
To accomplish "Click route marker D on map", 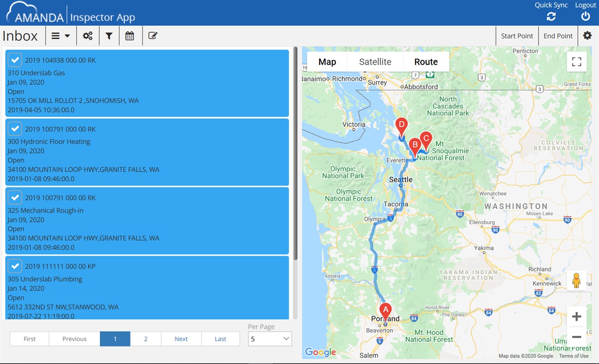I will coord(401,127).
